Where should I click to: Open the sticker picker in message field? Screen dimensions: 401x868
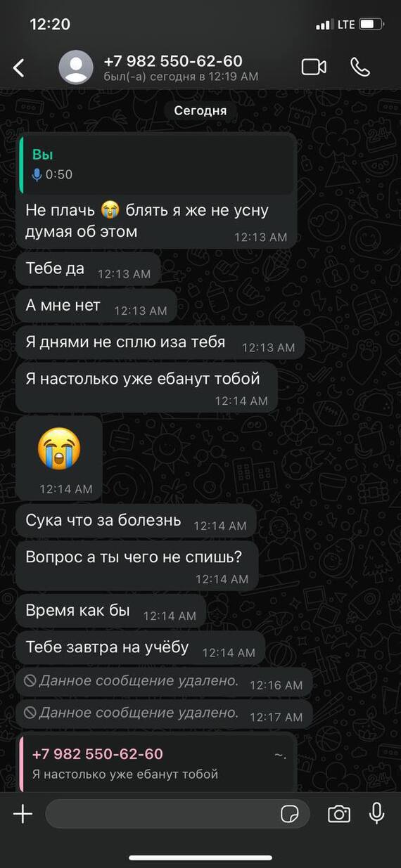289,814
